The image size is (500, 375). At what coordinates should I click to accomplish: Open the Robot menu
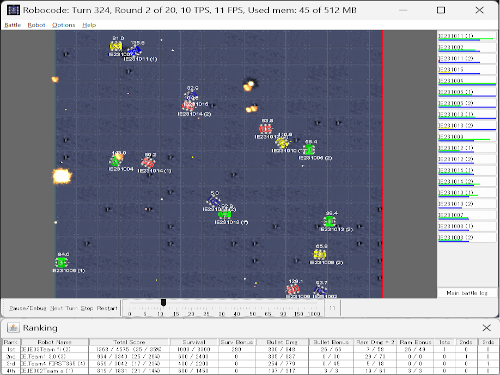point(36,25)
